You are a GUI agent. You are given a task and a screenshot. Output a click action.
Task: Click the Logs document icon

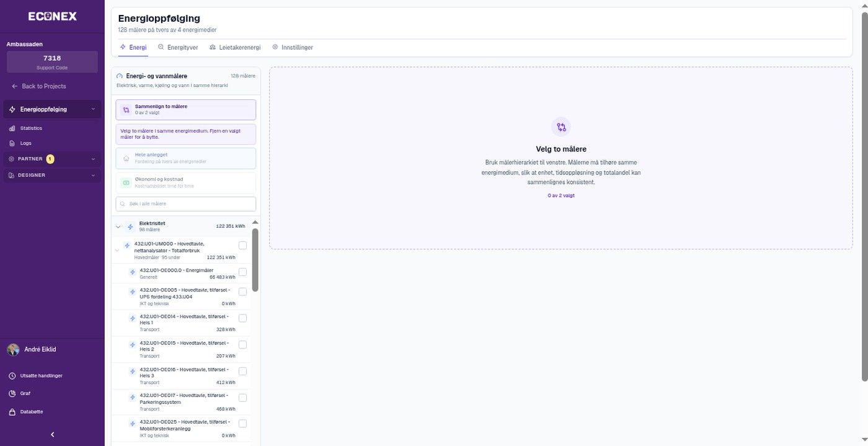click(x=12, y=143)
